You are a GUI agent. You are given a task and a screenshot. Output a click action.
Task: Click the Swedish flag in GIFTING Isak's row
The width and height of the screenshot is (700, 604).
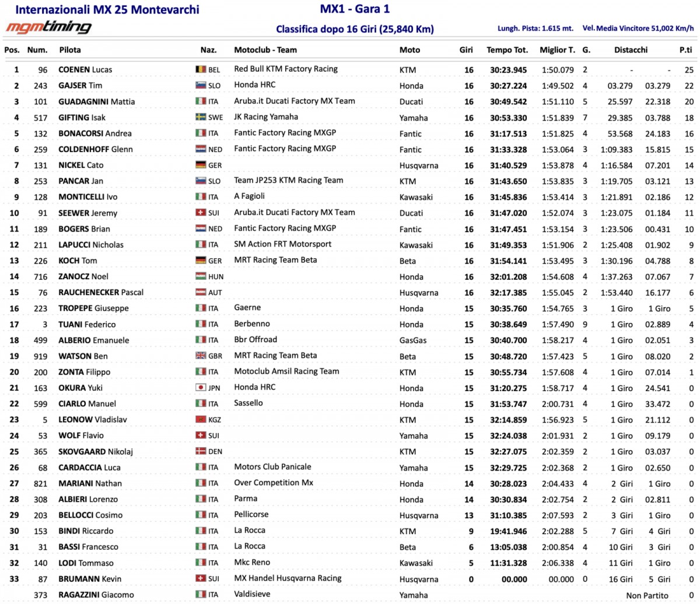[x=201, y=117]
